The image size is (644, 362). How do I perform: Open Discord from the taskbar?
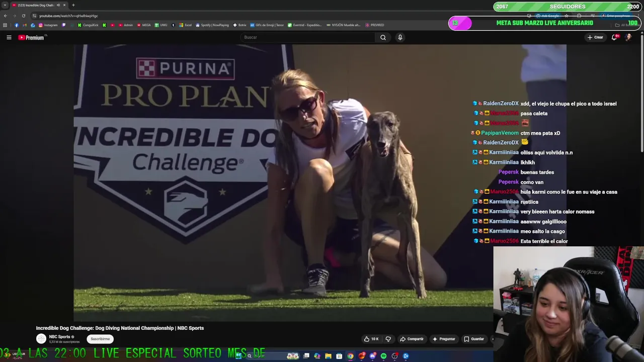(372, 356)
